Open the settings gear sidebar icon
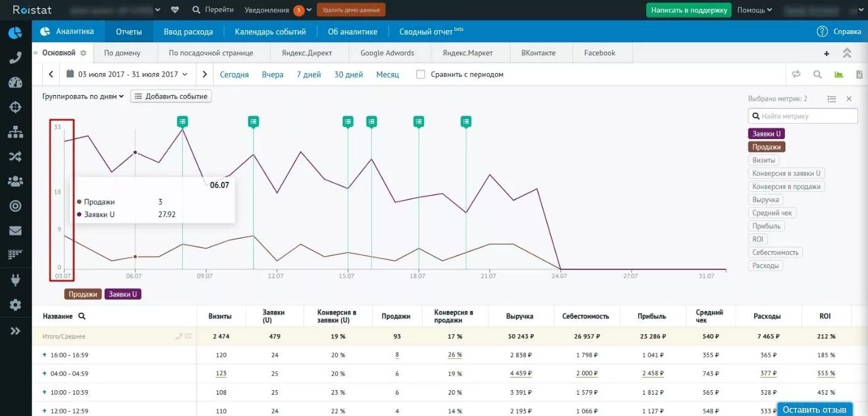868x416 pixels. (15, 305)
